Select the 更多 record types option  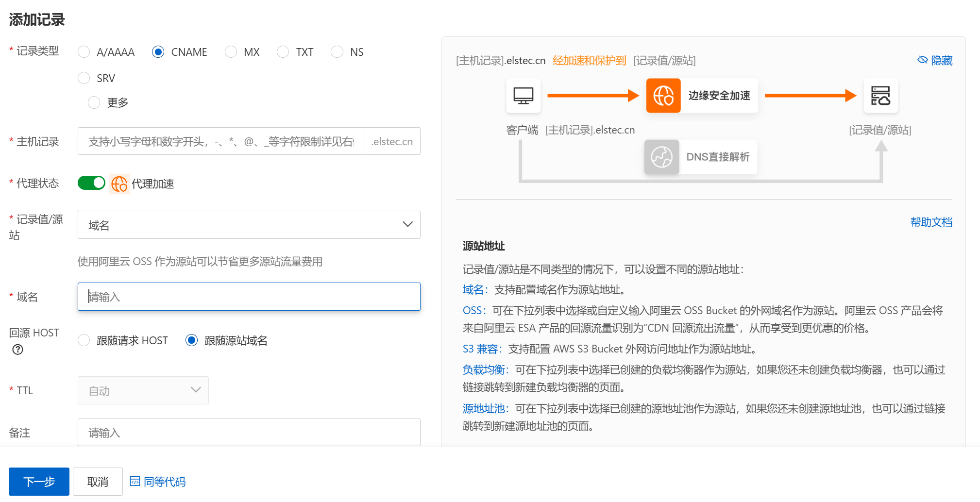click(x=94, y=102)
